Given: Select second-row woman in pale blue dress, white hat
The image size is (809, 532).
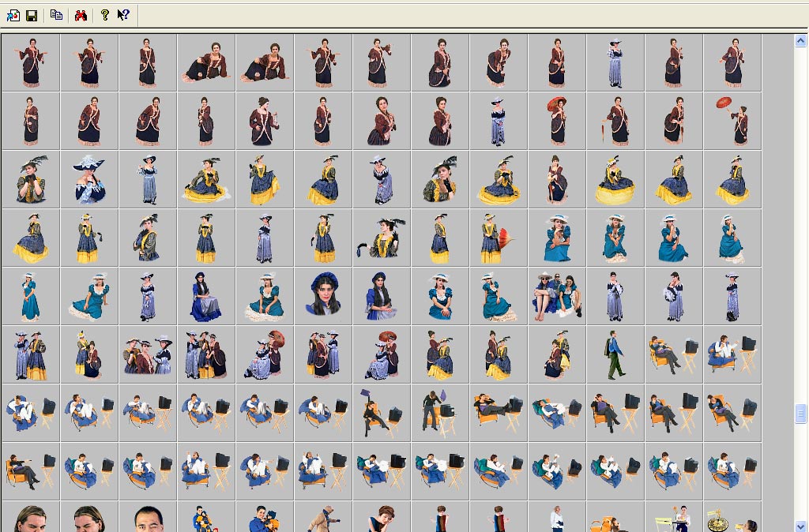Looking at the screenshot, I should coord(499,121).
